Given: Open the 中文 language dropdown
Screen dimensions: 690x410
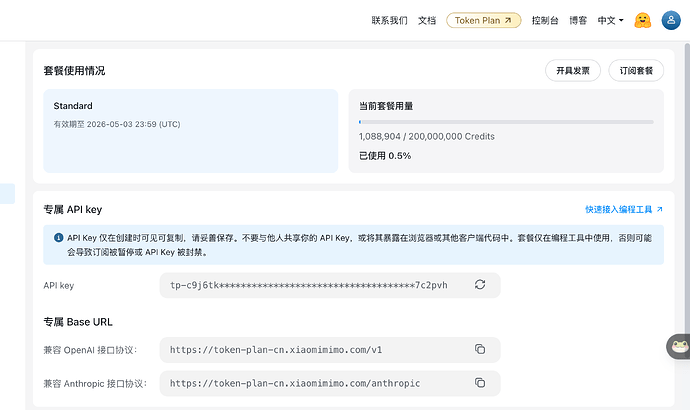Looking at the screenshot, I should click(610, 20).
